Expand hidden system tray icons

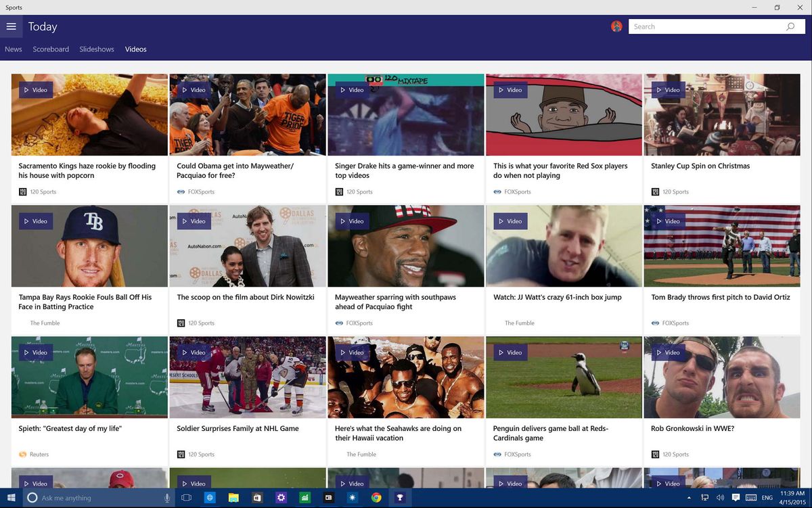tap(689, 498)
